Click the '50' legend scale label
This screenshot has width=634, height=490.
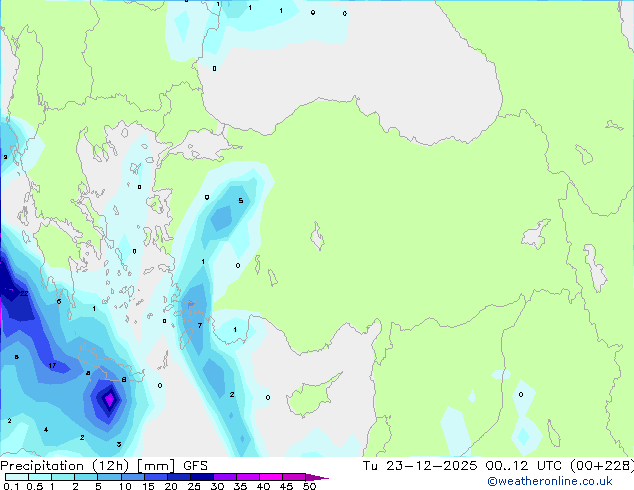point(310,486)
